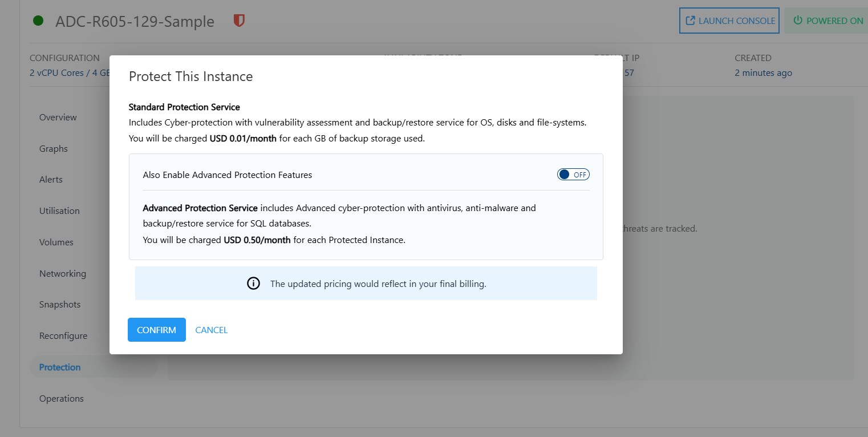868x437 pixels.
Task: Go to the Operations section
Action: pyautogui.click(x=62, y=399)
